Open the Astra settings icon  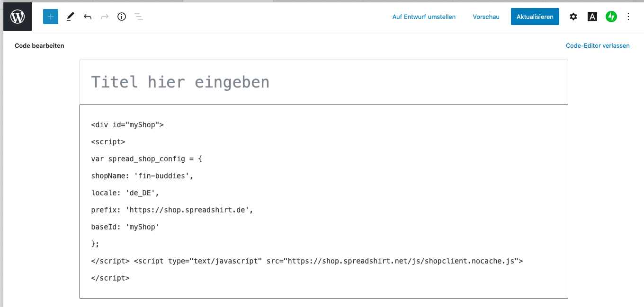(592, 17)
